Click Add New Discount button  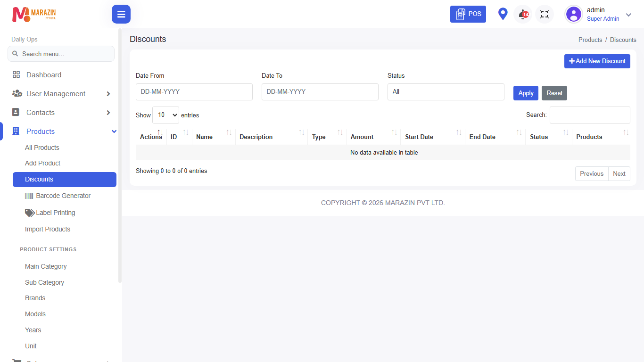coord(597,61)
